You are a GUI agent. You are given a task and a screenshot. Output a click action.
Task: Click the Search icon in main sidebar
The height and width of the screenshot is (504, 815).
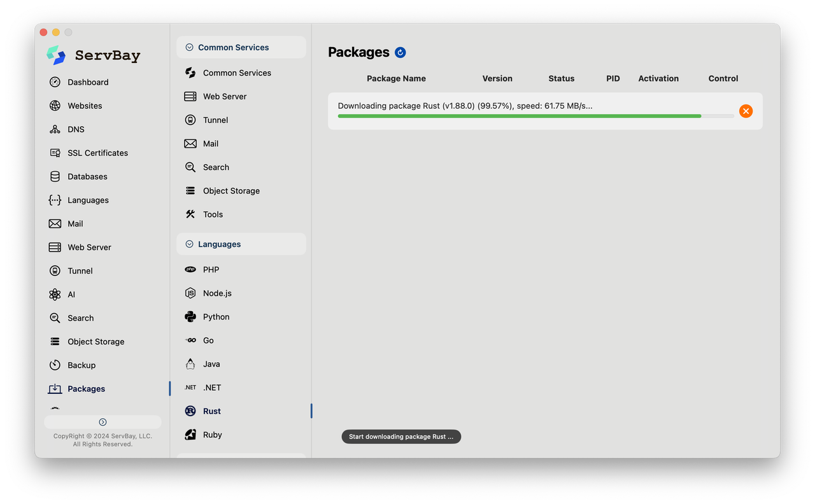(55, 318)
